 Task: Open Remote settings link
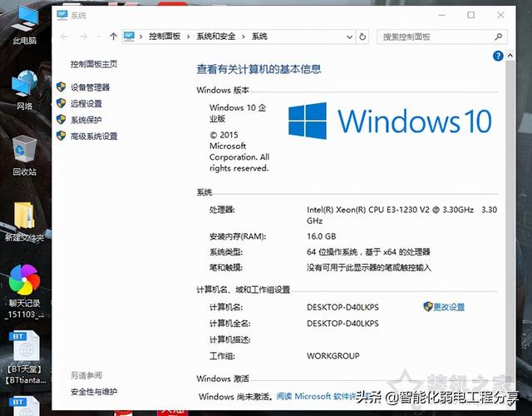pos(86,103)
